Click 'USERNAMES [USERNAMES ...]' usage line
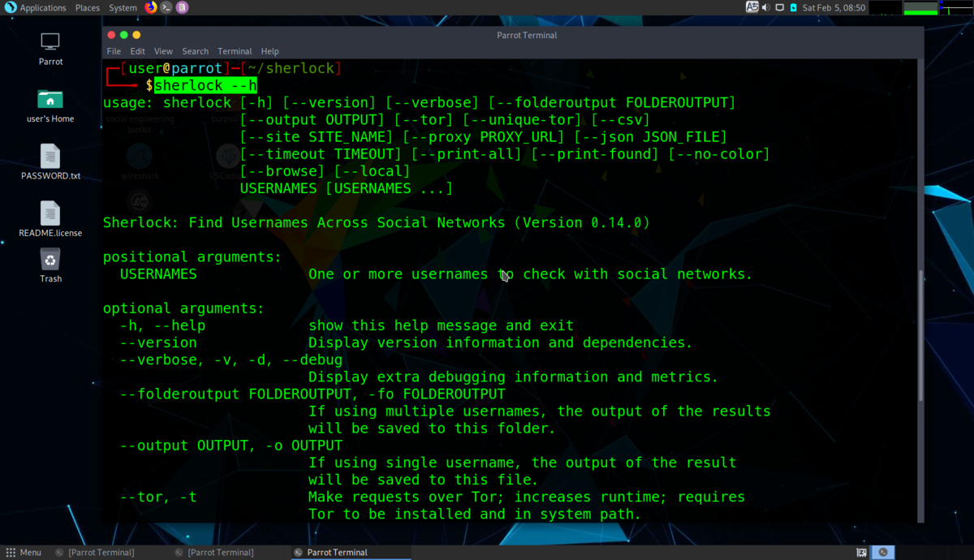The height and width of the screenshot is (560, 974). click(x=346, y=188)
